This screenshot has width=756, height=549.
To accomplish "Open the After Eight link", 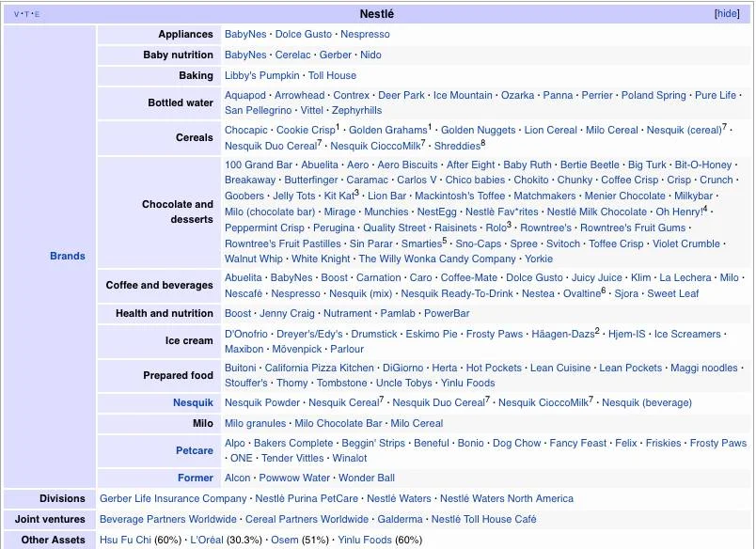I will [x=470, y=165].
